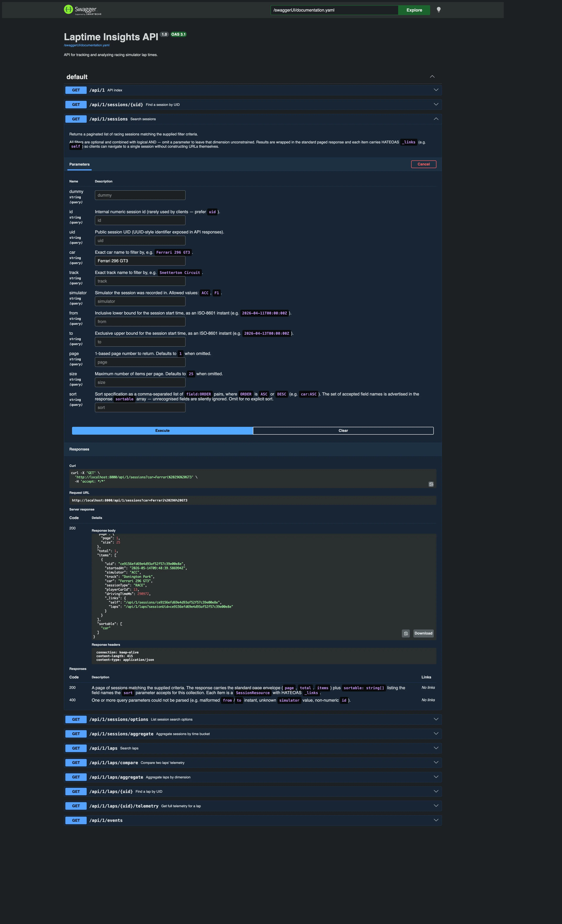Click the /api/1/laps/compare path text
Image resolution: width=562 pixels, height=924 pixels.
click(x=114, y=762)
